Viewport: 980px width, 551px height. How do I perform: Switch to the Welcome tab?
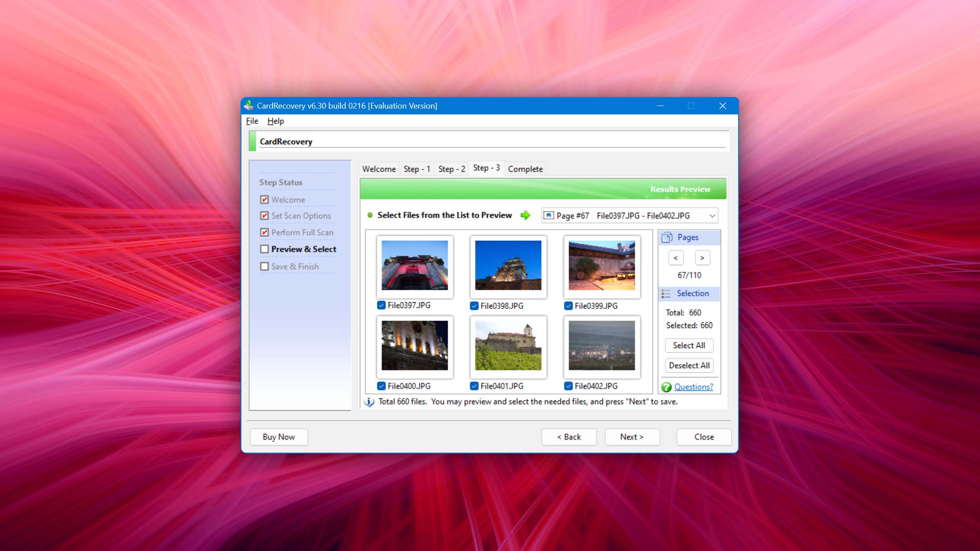point(379,169)
